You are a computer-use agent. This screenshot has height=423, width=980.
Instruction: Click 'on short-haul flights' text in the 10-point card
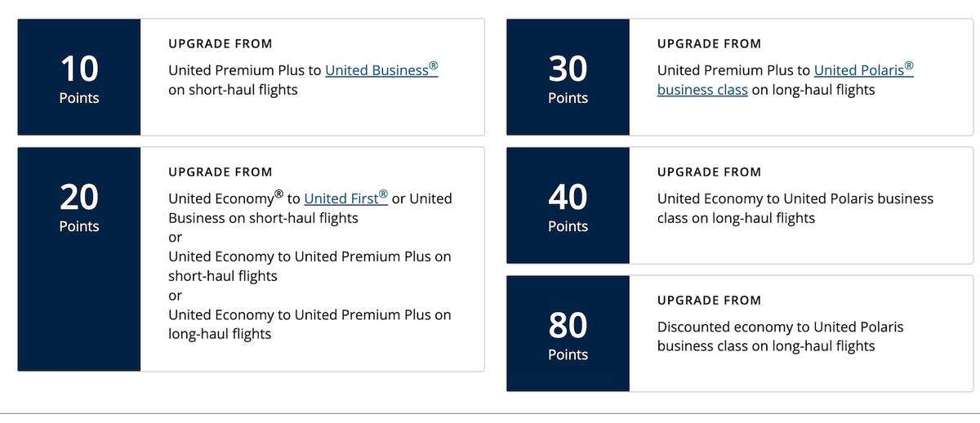tap(233, 90)
